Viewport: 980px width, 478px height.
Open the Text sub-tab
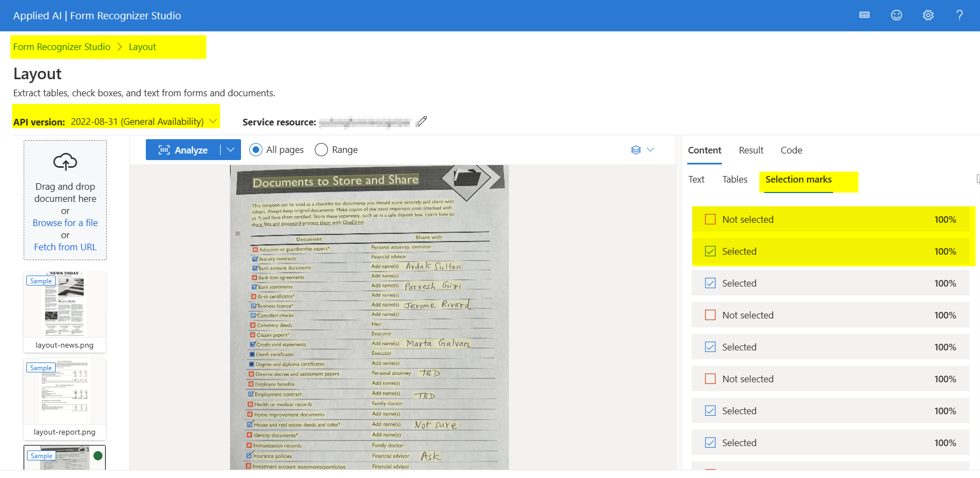click(x=696, y=179)
